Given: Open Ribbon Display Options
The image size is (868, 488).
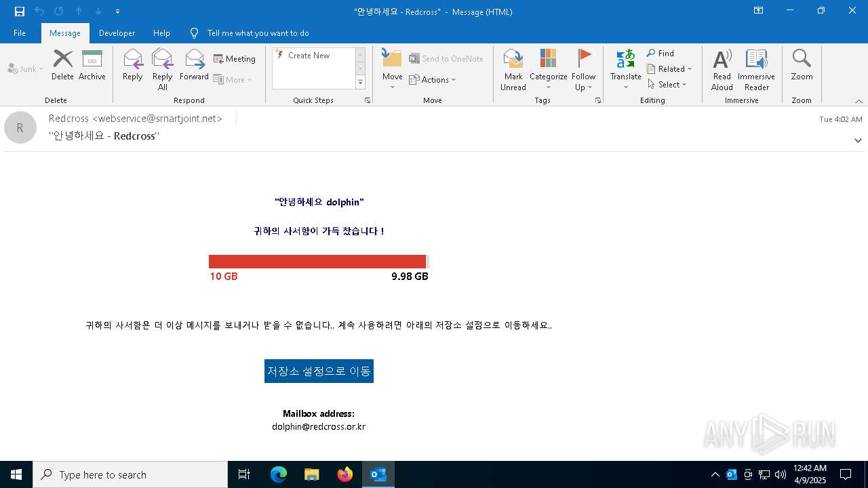Looking at the screenshot, I should coord(759,11).
